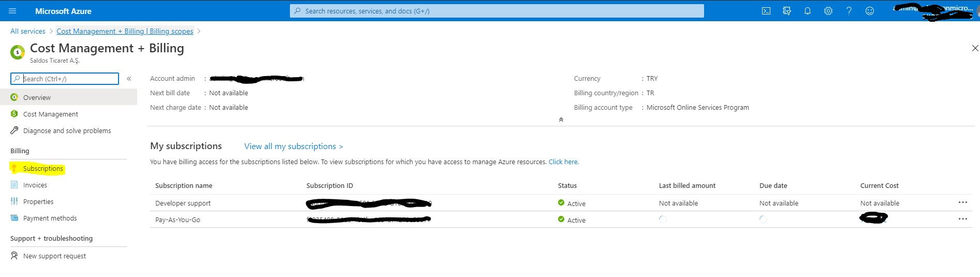The image size is (980, 277).
Task: Click the Status column header
Action: (x=567, y=185)
